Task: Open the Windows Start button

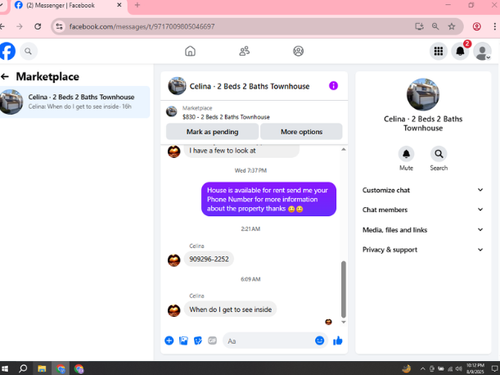Action: pos(5,368)
